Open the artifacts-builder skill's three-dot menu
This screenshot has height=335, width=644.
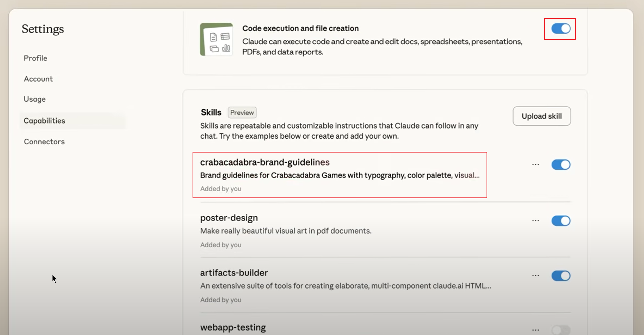coord(535,276)
